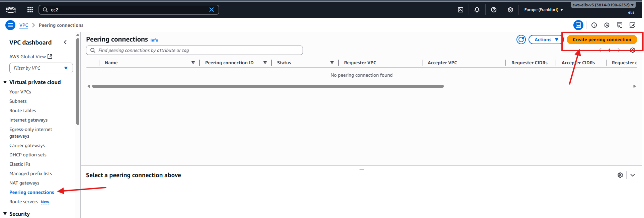Expand the Security section in sidebar
The image size is (644, 218).
pyautogui.click(x=5, y=214)
